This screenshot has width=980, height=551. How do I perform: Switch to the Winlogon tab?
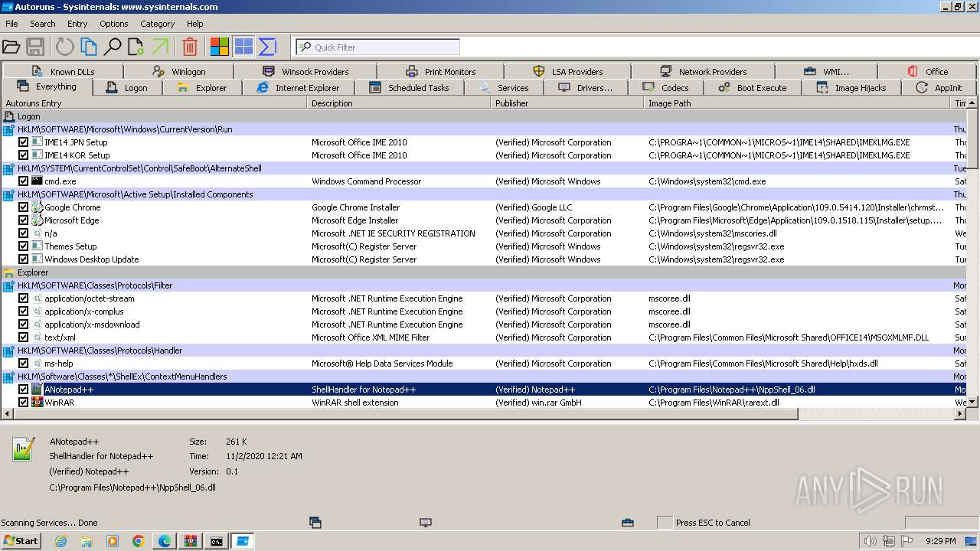pos(180,71)
